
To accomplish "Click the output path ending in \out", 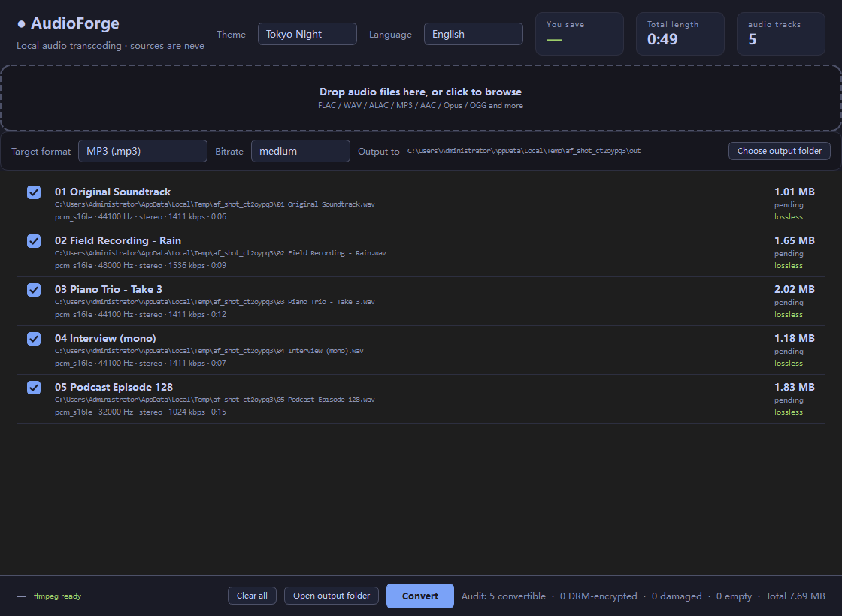I will point(523,151).
